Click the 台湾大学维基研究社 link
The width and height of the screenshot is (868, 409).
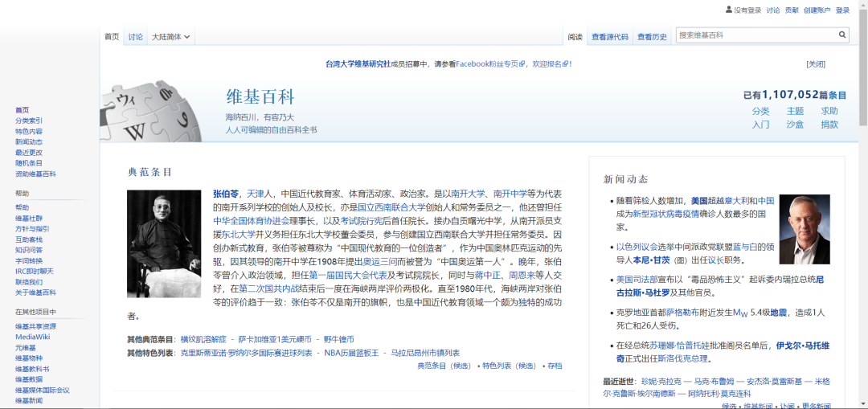point(358,64)
